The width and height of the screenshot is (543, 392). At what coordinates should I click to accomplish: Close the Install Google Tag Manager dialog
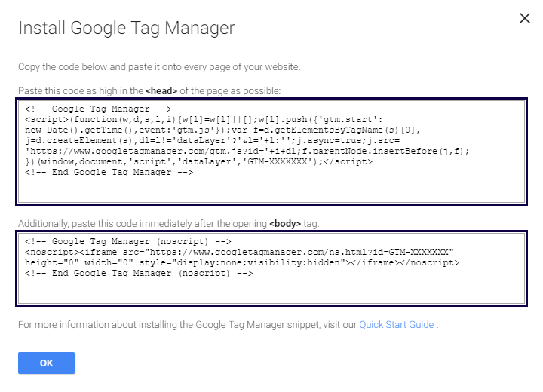525,18
